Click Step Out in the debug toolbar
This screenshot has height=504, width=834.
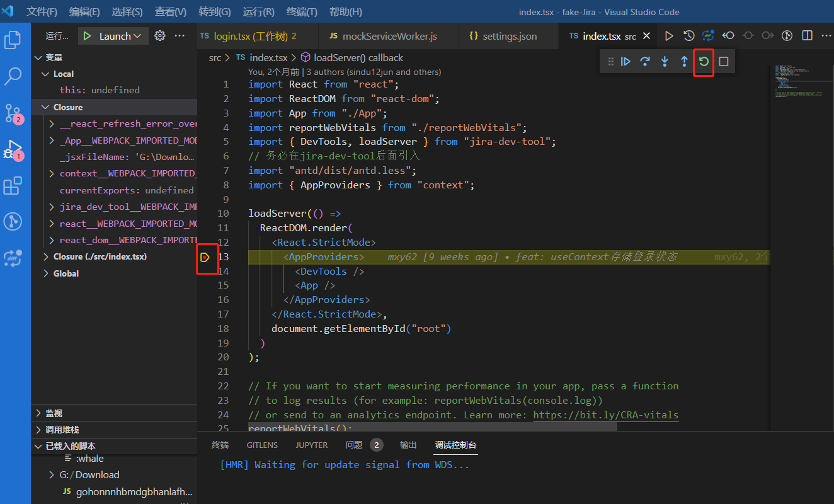(x=684, y=62)
